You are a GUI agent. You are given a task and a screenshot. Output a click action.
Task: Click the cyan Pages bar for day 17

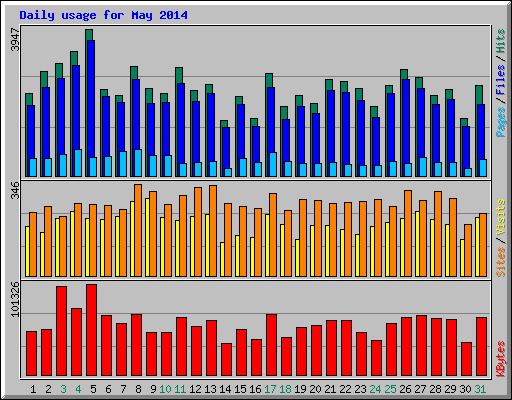pos(273,164)
